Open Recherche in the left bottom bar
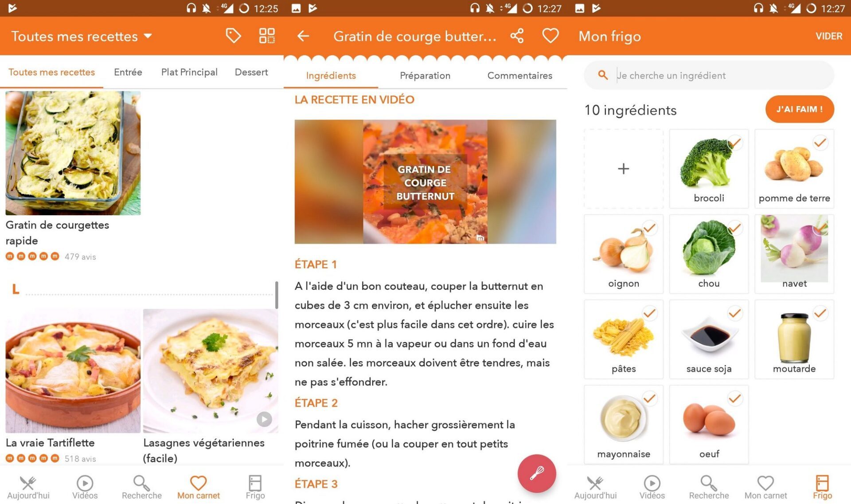 click(x=142, y=487)
